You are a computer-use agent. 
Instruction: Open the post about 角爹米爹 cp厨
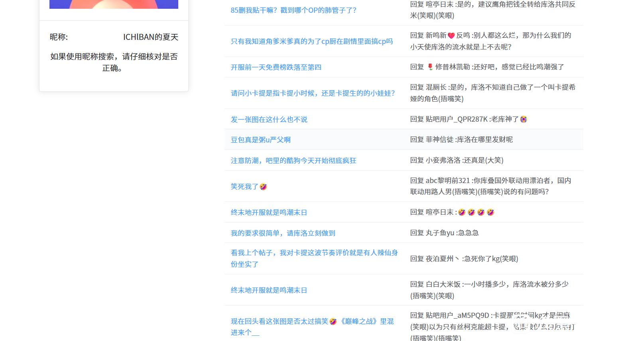point(311,41)
